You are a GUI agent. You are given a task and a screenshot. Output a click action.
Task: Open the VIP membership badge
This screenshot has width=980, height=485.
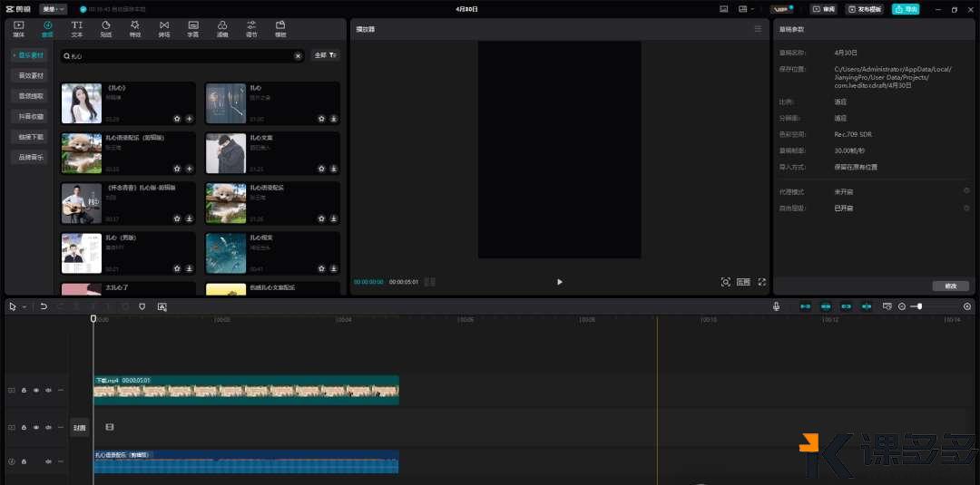pyautogui.click(x=781, y=9)
